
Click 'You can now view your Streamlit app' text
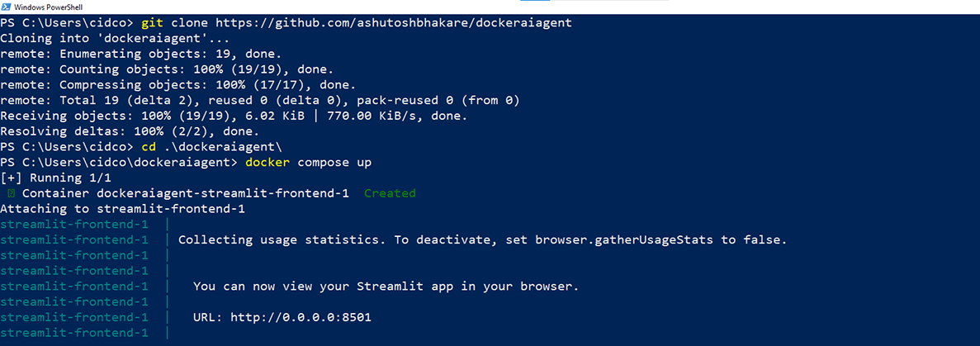[386, 287]
